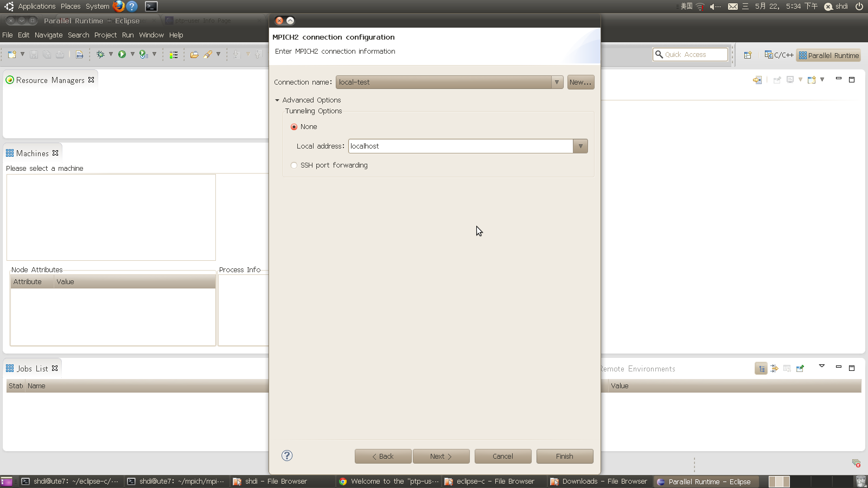Click the Name column header in Jobs List
The height and width of the screenshot is (488, 868).
pos(146,386)
